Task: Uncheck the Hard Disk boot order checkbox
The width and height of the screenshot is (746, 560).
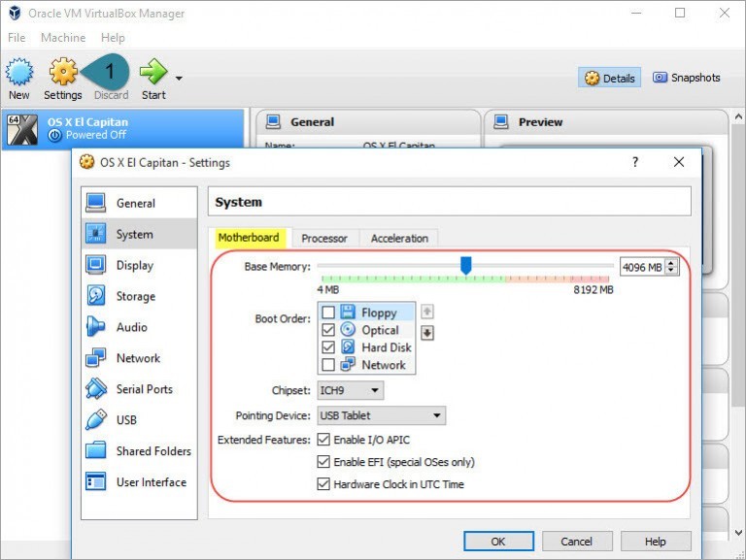Action: [328, 347]
